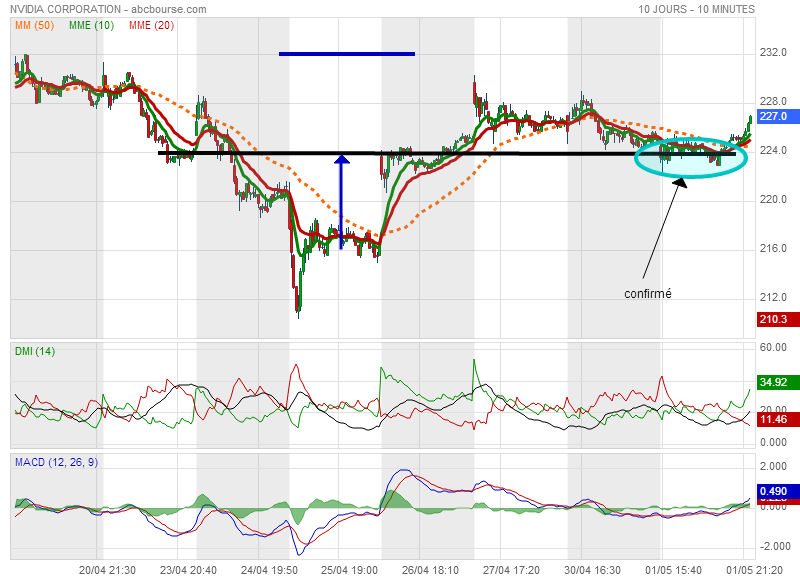Click the 30/04 16:30 time label
Screen dimensions: 800x580
(592, 570)
